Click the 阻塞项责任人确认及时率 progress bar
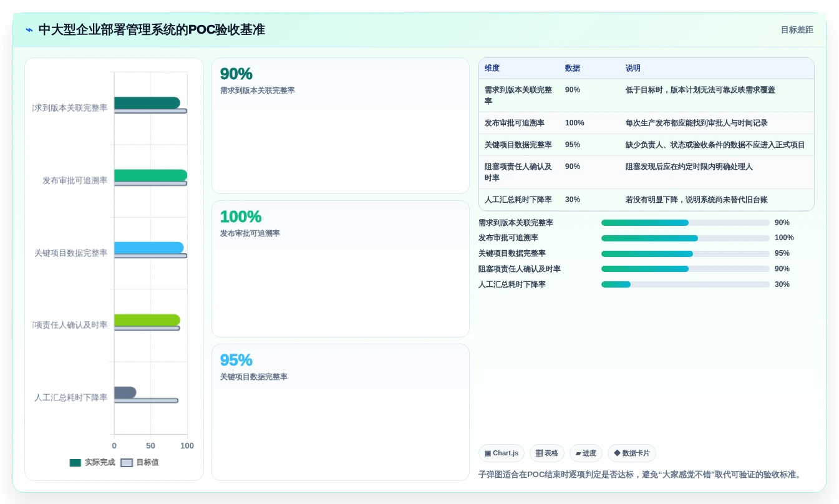 click(x=686, y=269)
